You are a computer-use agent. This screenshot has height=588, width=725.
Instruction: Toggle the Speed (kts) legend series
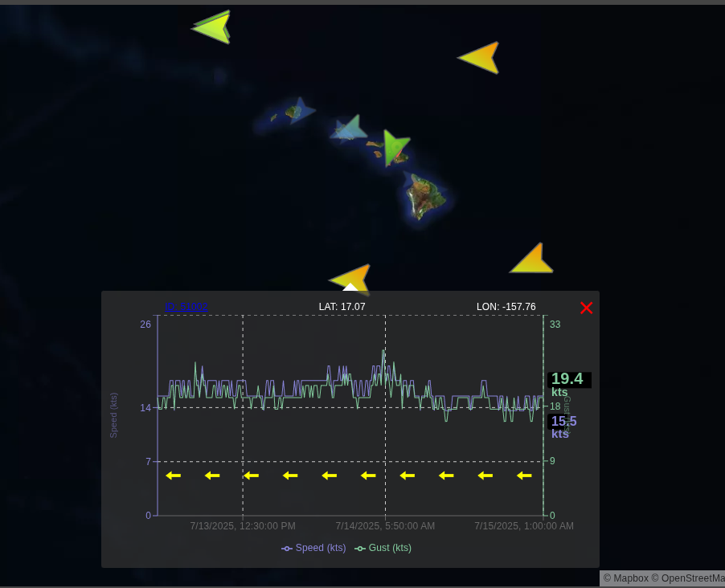(313, 548)
